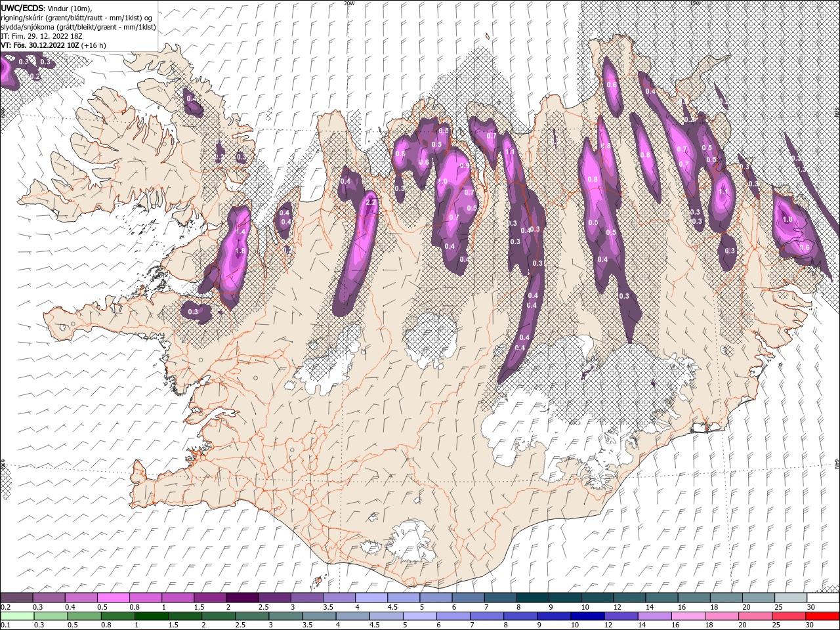Image resolution: width=840 pixels, height=630 pixels.
Task: Select the 4.5 label under upper legend row
Action: point(392,607)
